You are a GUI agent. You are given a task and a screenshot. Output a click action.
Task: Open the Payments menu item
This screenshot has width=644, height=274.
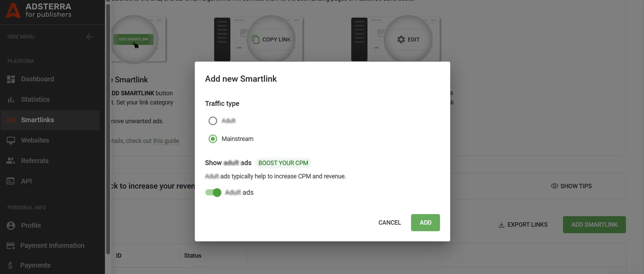tap(50, 265)
